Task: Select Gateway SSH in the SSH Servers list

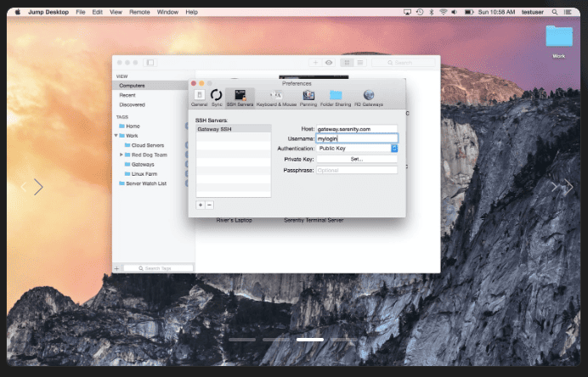Action: pyautogui.click(x=234, y=129)
